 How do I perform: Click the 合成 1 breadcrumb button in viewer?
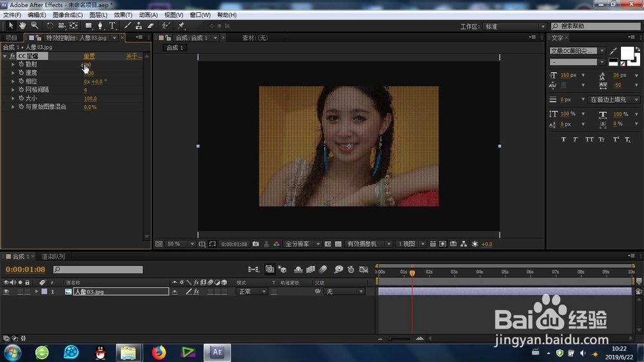click(x=175, y=48)
